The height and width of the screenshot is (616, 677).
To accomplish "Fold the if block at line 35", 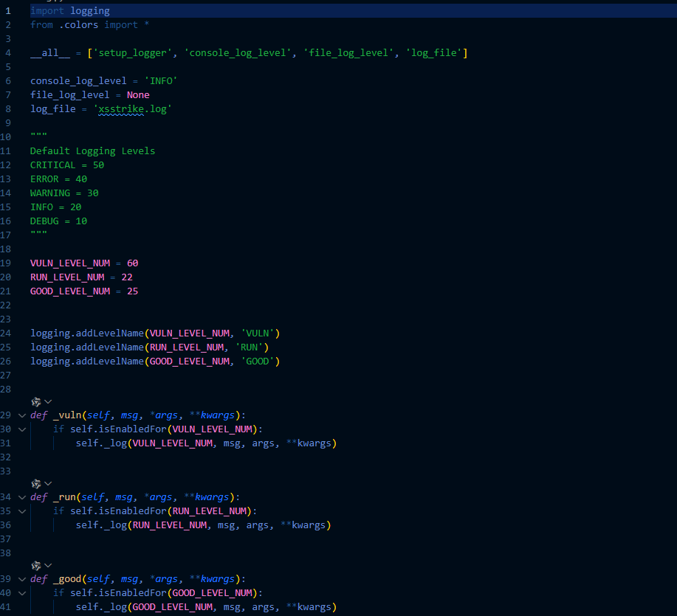I will pyautogui.click(x=22, y=511).
